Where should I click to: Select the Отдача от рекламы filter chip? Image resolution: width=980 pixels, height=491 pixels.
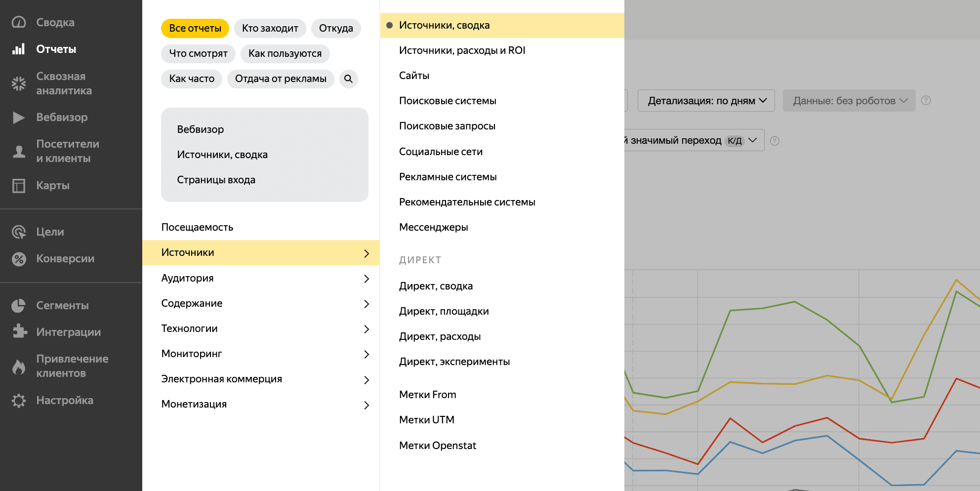[280, 79]
